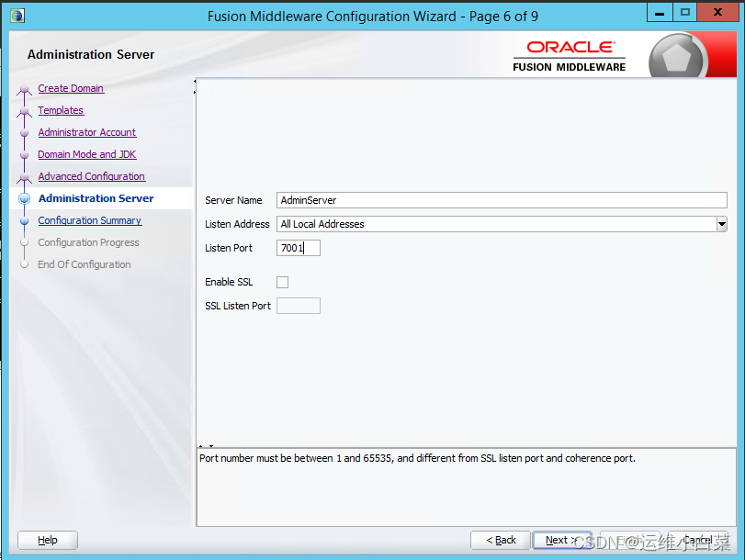Click the Configuration Summary step bullet
The height and width of the screenshot is (560, 745).
point(24,221)
